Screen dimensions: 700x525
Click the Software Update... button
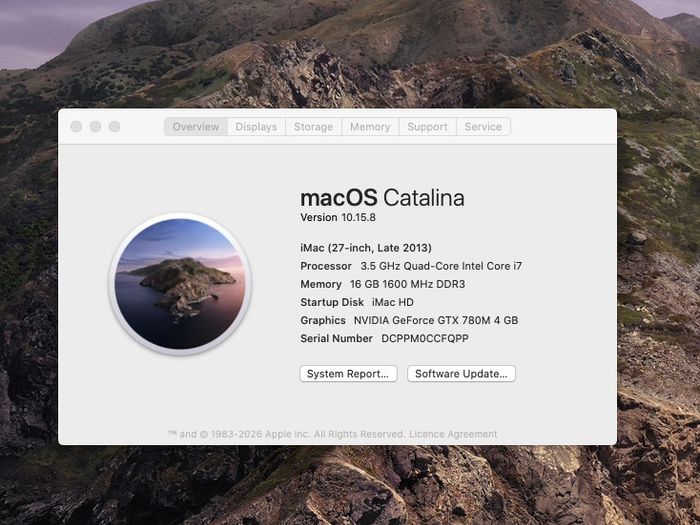(x=461, y=374)
